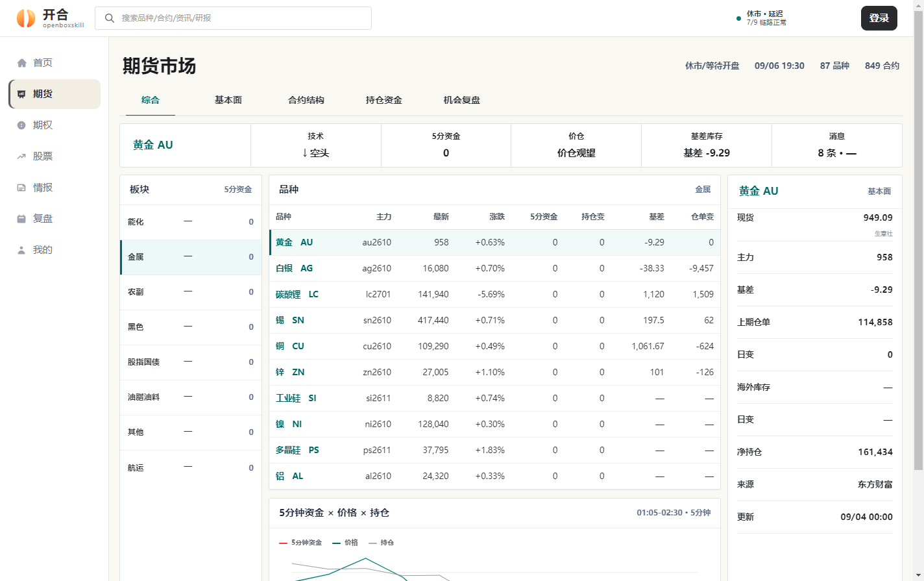This screenshot has height=581, width=924.
Task: Click the 最新 column header
Action: tap(441, 217)
